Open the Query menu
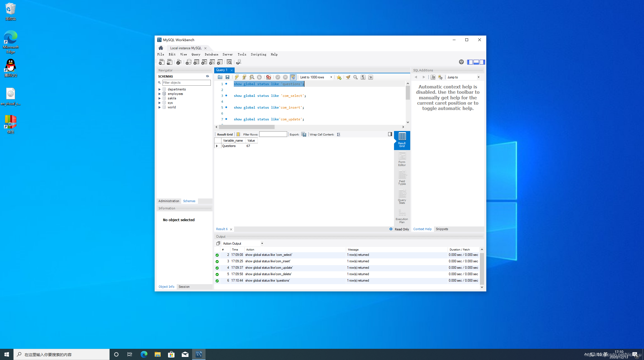644x360 pixels. pos(196,54)
